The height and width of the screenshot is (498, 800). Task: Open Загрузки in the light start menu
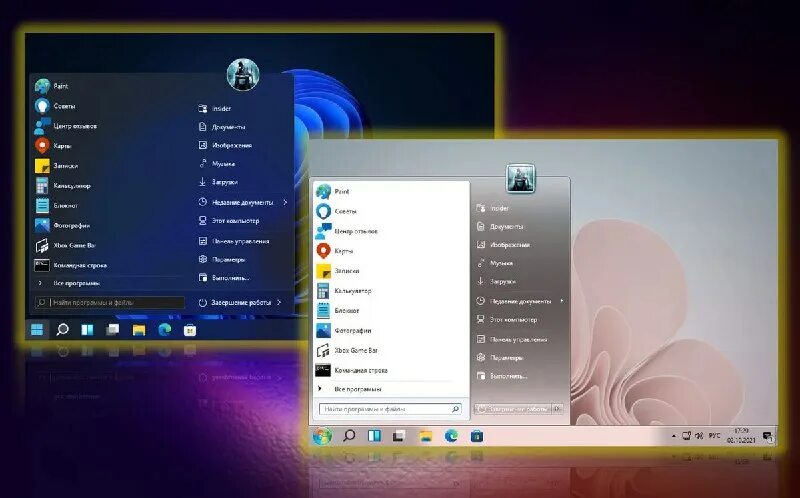pos(495,282)
